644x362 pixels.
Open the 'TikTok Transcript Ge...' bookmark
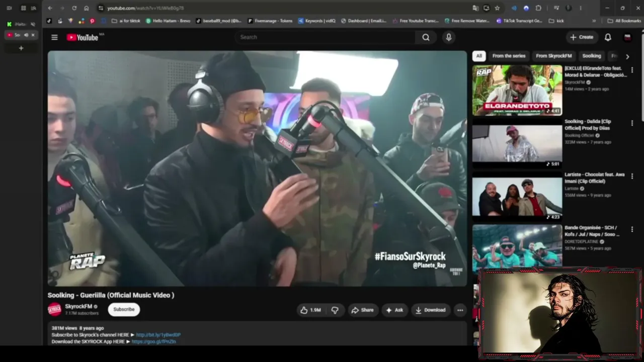pos(519,21)
